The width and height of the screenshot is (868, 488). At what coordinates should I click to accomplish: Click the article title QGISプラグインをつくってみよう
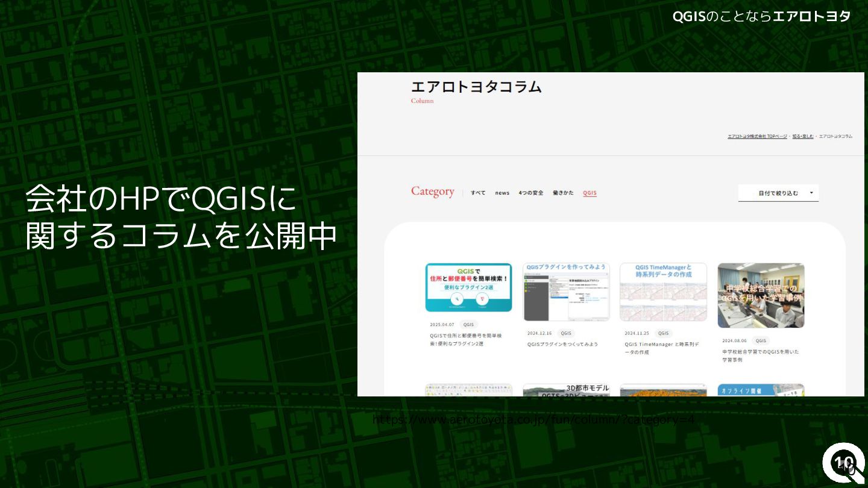562,344
